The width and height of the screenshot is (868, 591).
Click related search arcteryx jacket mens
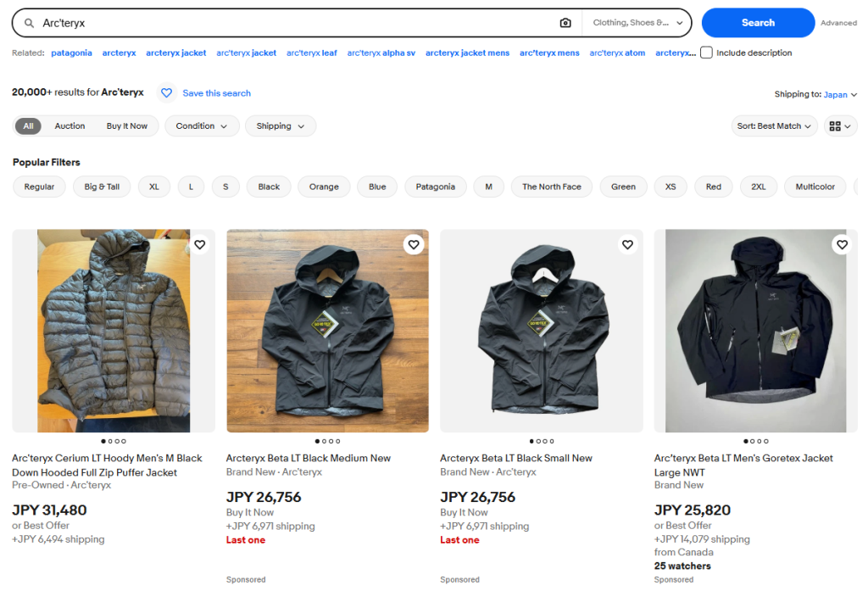[467, 53]
